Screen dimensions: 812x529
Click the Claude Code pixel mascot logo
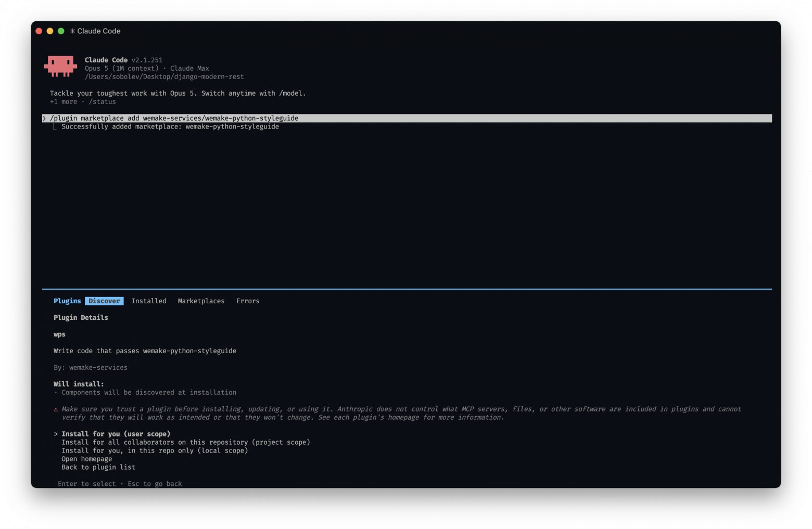(60, 66)
